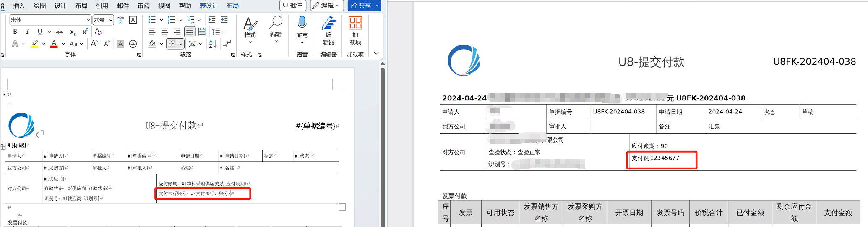Increase indent icon
This screenshot has height=227, width=868.
(224, 20)
